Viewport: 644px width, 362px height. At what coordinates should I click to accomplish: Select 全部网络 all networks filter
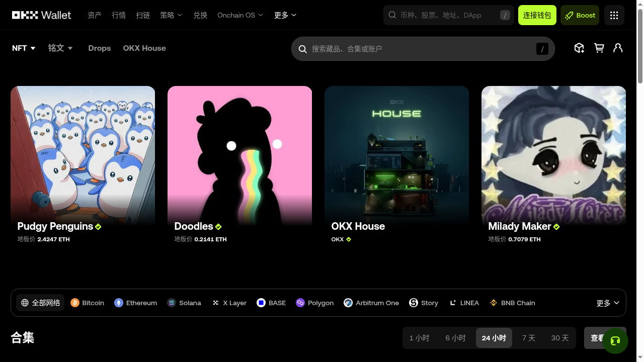(x=40, y=303)
